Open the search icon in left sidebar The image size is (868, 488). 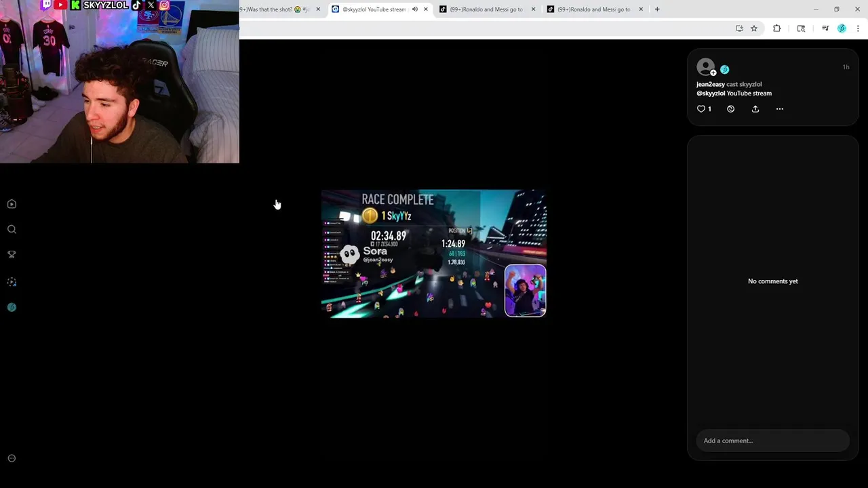[12, 229]
